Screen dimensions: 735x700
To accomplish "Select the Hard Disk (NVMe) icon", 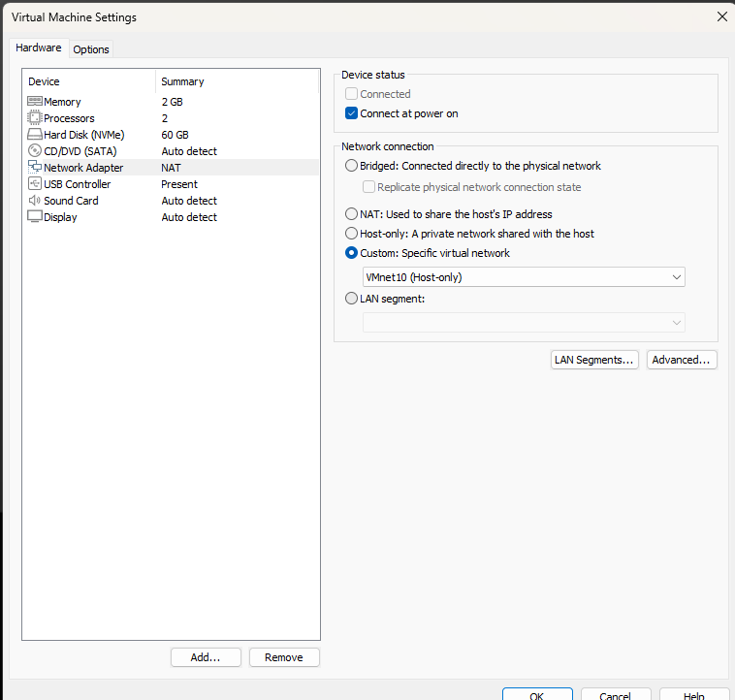I will click(35, 135).
